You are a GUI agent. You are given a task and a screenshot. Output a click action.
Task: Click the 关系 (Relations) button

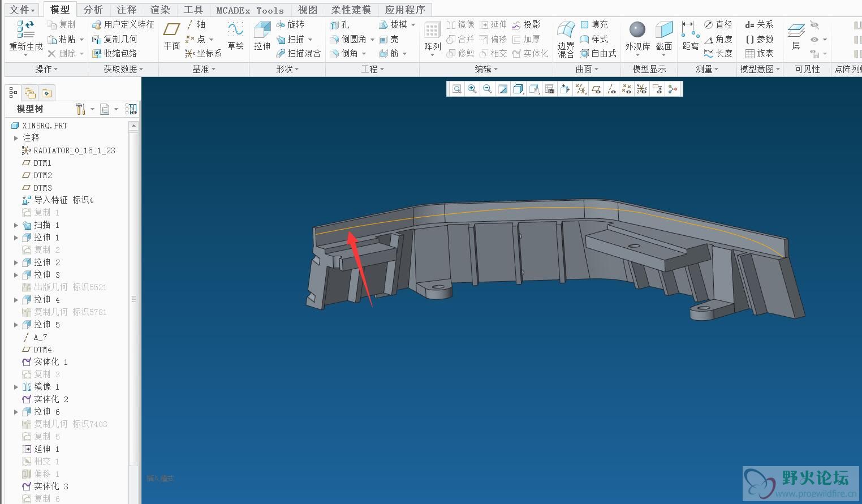(759, 25)
